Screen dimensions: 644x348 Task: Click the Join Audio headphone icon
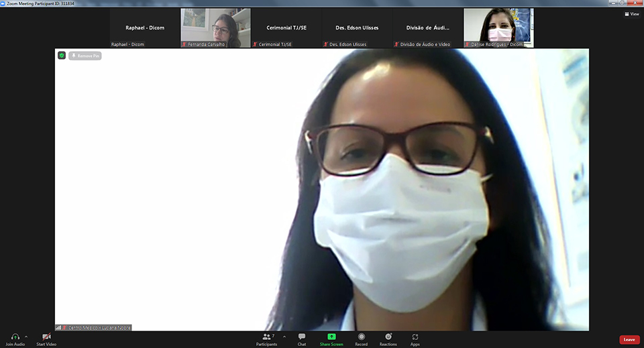15,337
